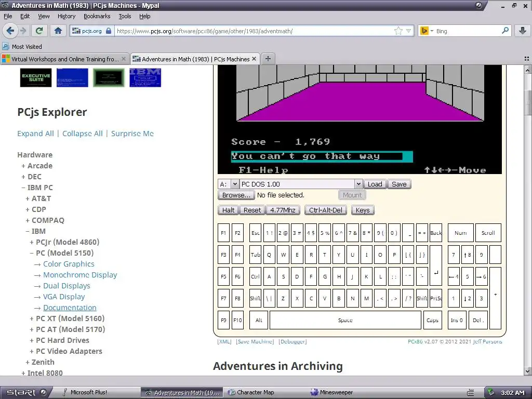Click the Esc virtual keyboard key
532x399 pixels.
(x=255, y=233)
